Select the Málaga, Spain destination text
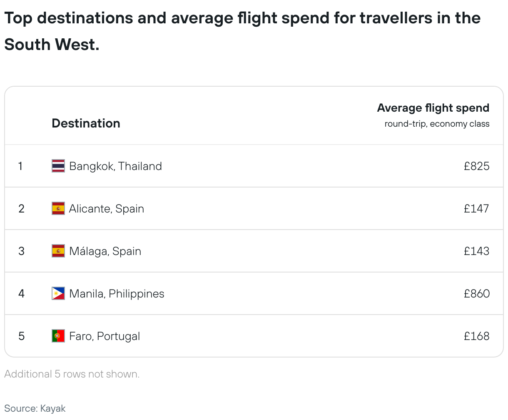Image resolution: width=508 pixels, height=420 pixels. 105,251
